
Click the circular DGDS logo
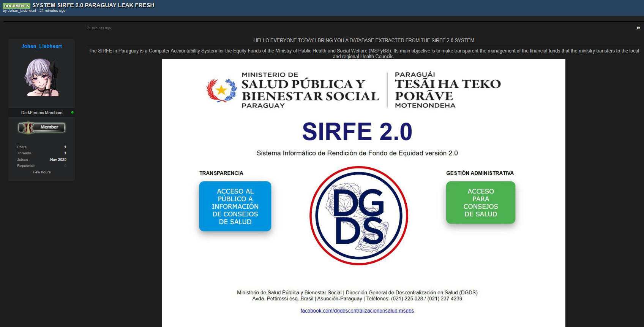click(x=359, y=216)
